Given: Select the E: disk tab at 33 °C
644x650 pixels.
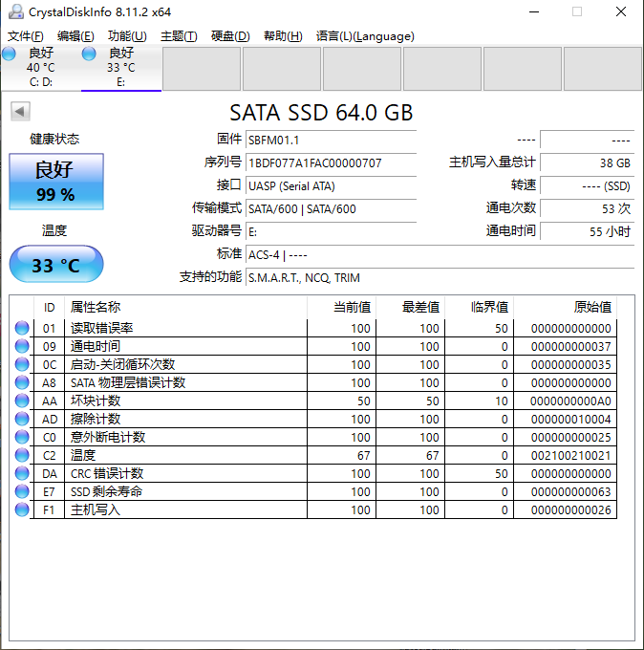Looking at the screenshot, I should [121, 68].
